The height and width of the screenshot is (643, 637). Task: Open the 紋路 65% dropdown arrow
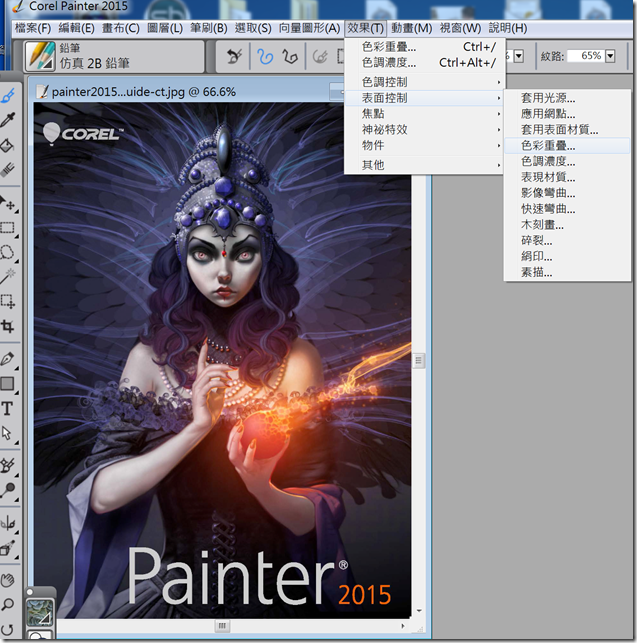pos(610,56)
